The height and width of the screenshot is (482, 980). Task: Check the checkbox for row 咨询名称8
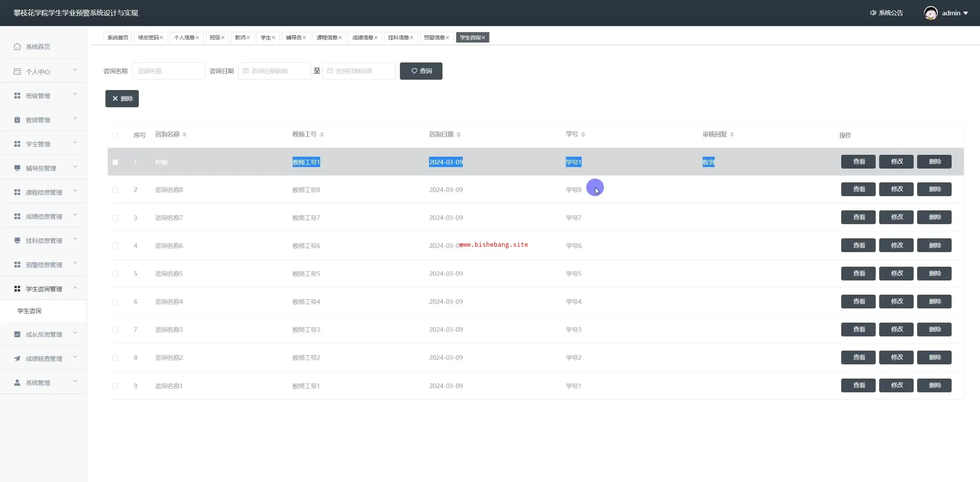[x=115, y=190]
